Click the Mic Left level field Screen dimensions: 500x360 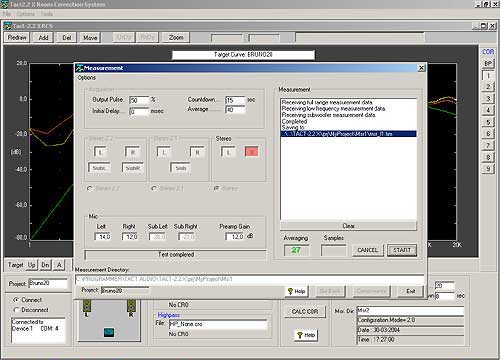click(103, 237)
